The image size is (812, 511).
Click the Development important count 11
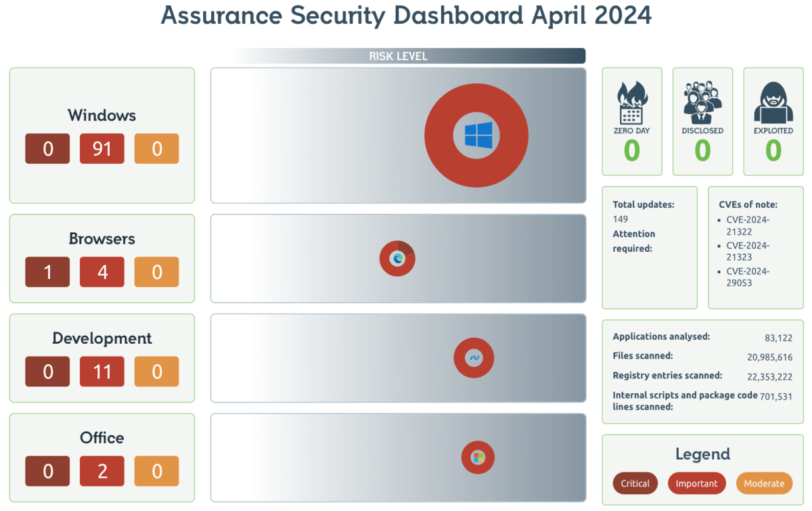click(x=101, y=372)
